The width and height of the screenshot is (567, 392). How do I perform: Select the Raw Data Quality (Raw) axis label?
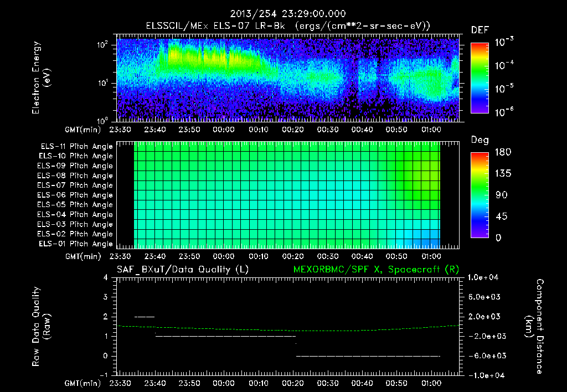[x=41, y=327]
